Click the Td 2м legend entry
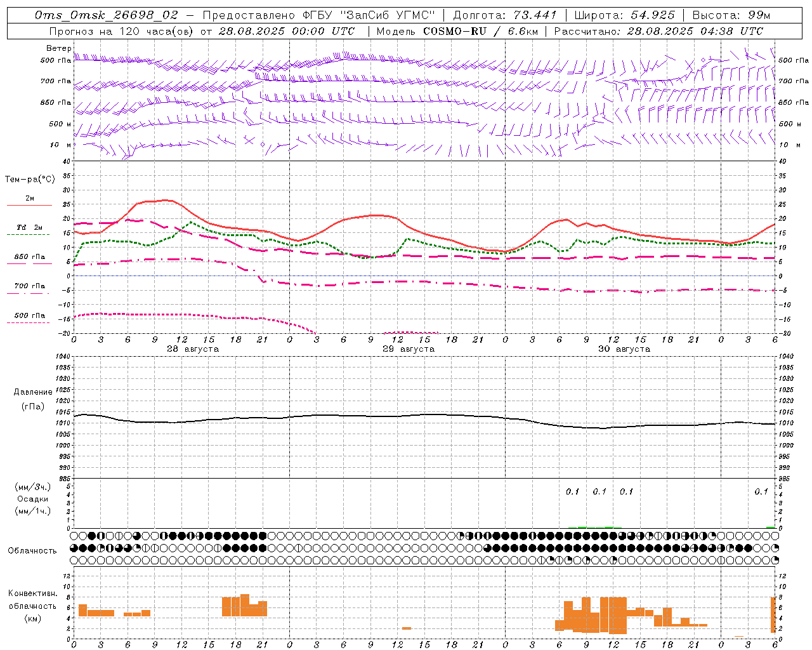This screenshot has height=650, width=812. 29,227
